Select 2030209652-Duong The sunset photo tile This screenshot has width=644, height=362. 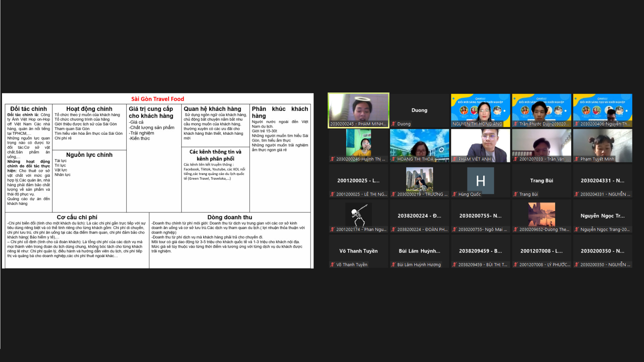pyautogui.click(x=542, y=216)
